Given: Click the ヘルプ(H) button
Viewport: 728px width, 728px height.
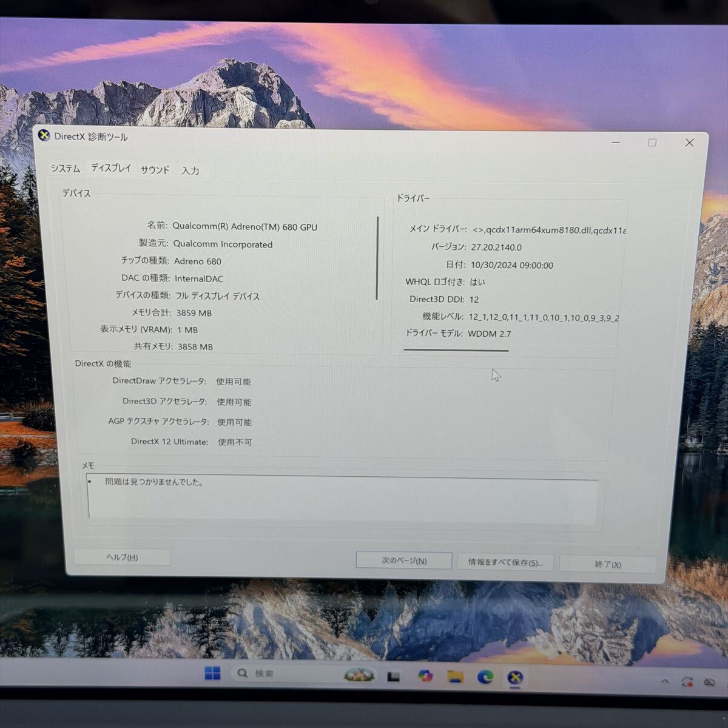Looking at the screenshot, I should point(122,557).
